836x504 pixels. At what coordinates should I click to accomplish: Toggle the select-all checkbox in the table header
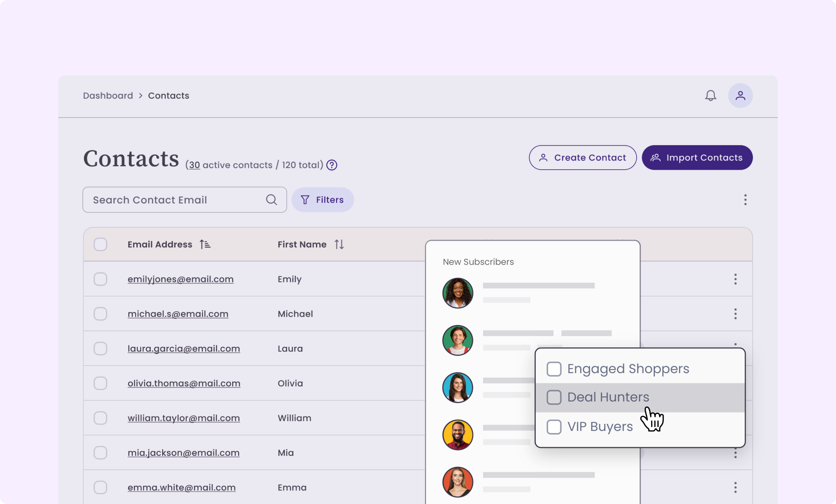[100, 244]
